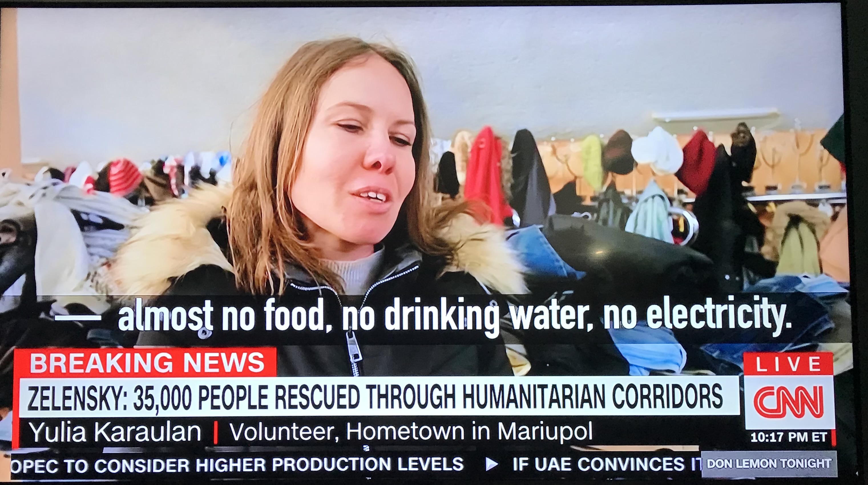This screenshot has height=485, width=868.
Task: Click the red LIVE badge
Action: [x=788, y=364]
